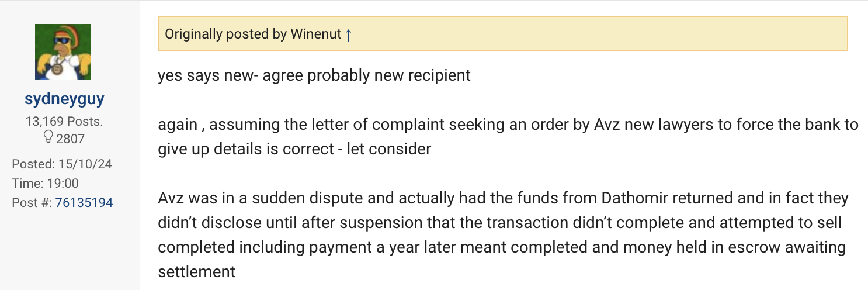Click the line starting 'Avz was in a sudden dispute'

[x=502, y=198]
